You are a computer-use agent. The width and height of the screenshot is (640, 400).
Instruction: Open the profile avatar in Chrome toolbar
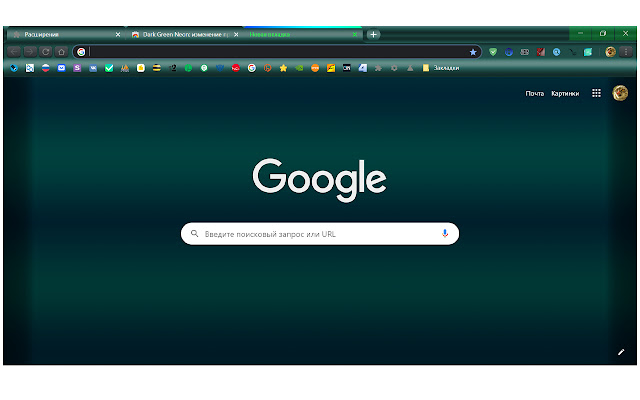click(x=610, y=52)
